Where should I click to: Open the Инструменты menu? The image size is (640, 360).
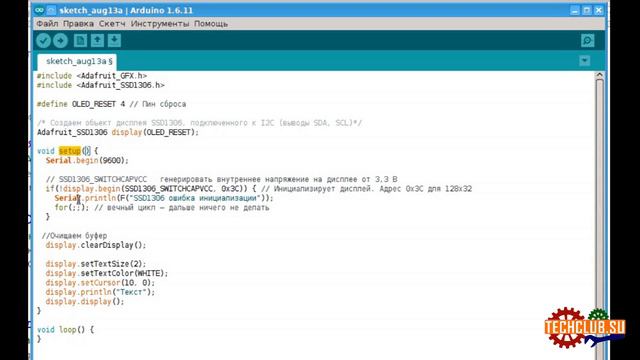[x=160, y=24]
